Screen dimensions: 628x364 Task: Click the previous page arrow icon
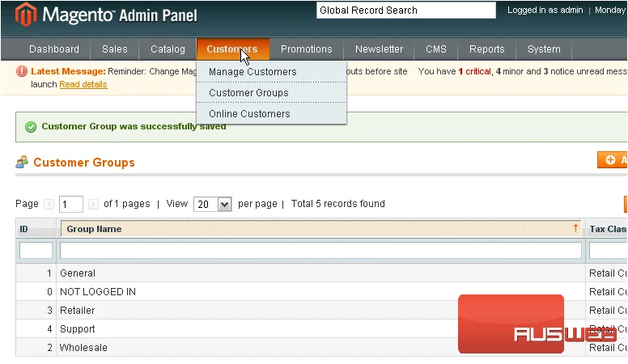tap(49, 204)
